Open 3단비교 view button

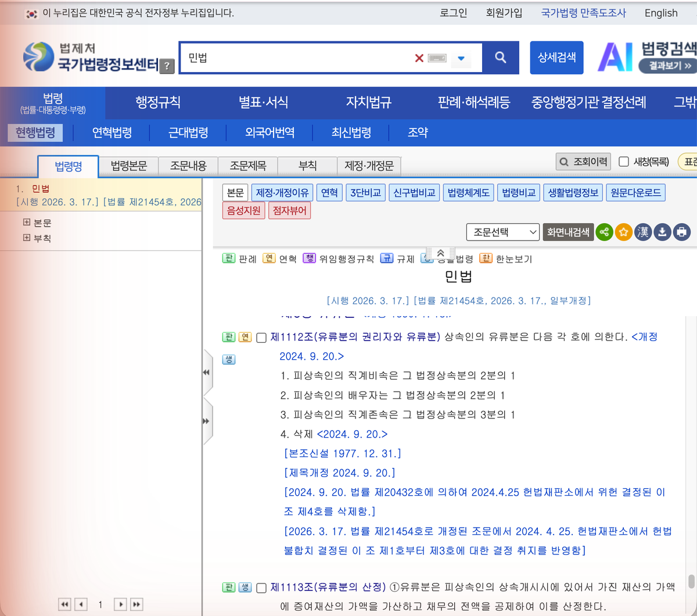[x=366, y=192]
